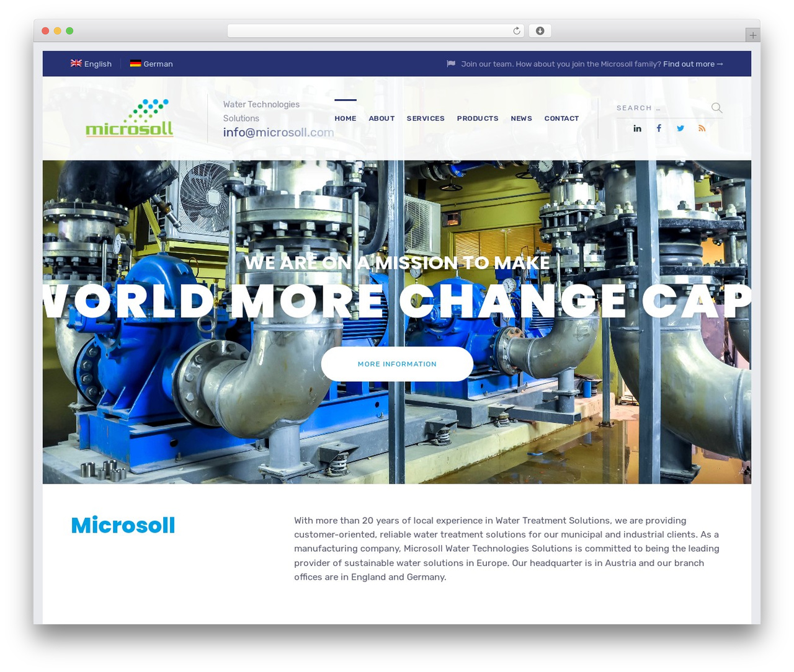Open the Twitter social icon
This screenshot has height=672, width=794.
[x=680, y=128]
